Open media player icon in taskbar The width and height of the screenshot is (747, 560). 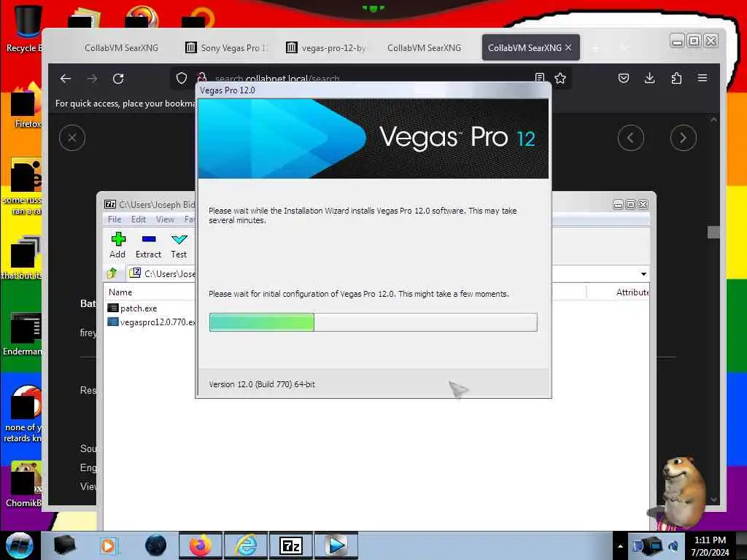coord(109,545)
